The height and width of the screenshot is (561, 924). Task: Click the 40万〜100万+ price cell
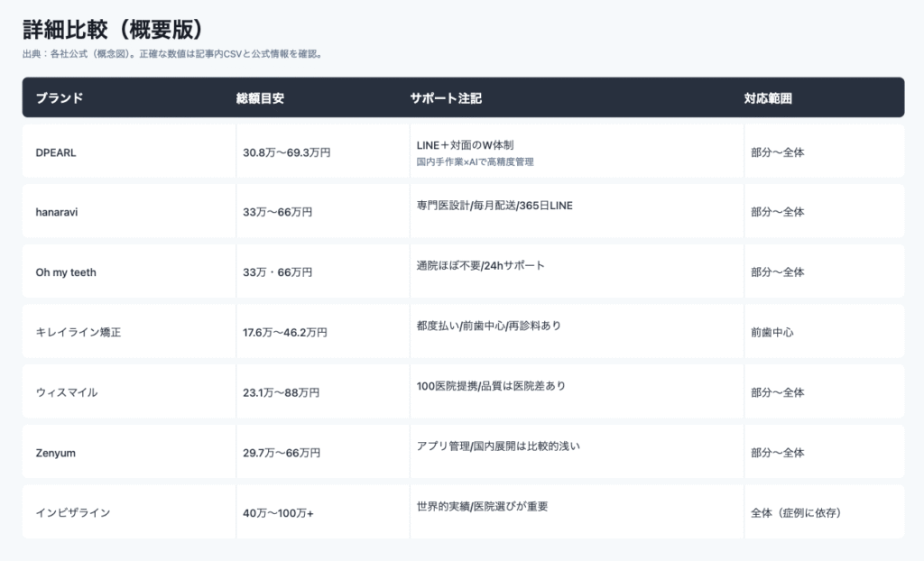(x=278, y=512)
